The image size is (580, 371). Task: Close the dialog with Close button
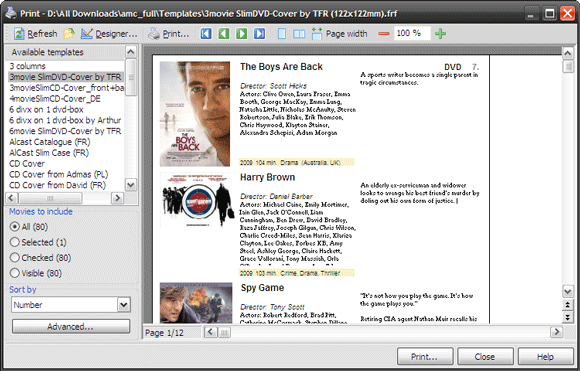click(x=485, y=357)
